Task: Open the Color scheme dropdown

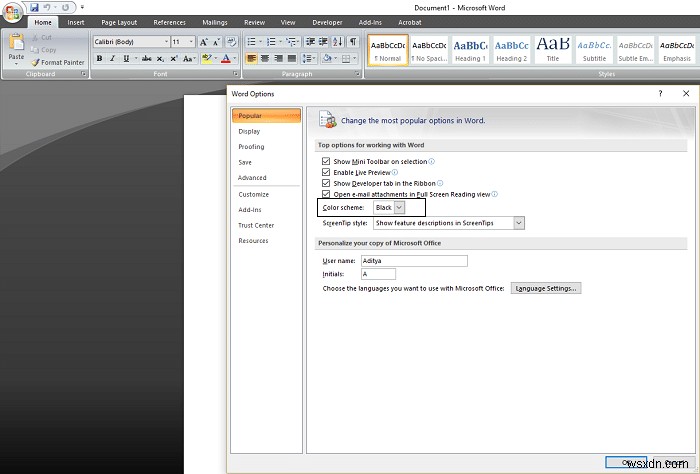Action: click(399, 208)
